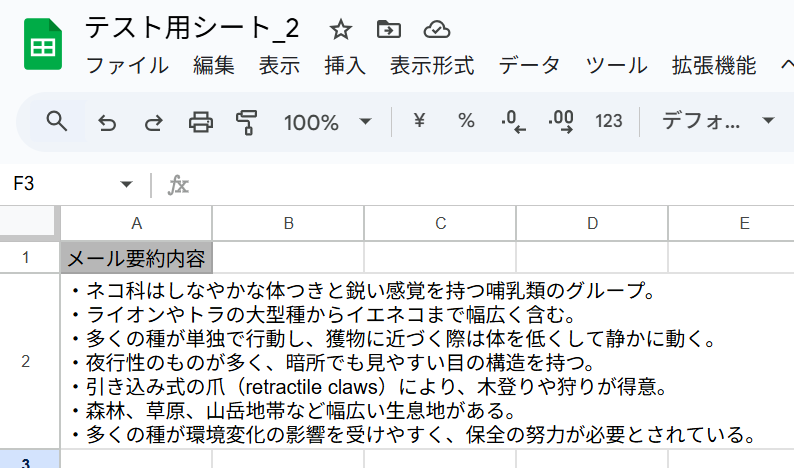Format the cell as percent

point(466,121)
